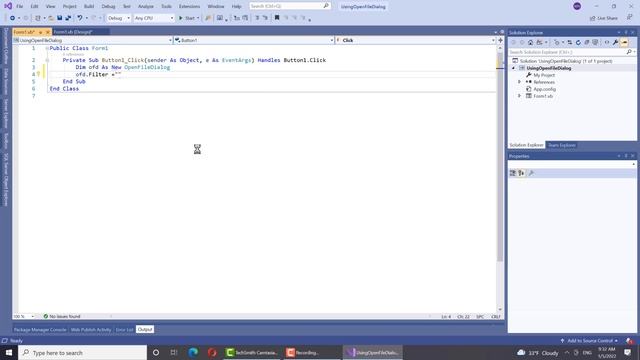
Task: Save the current file with the Save icon
Action: [60, 18]
